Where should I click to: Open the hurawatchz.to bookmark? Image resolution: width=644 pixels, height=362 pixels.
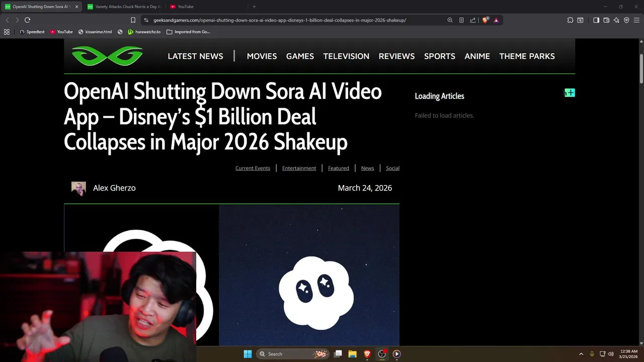(144, 32)
